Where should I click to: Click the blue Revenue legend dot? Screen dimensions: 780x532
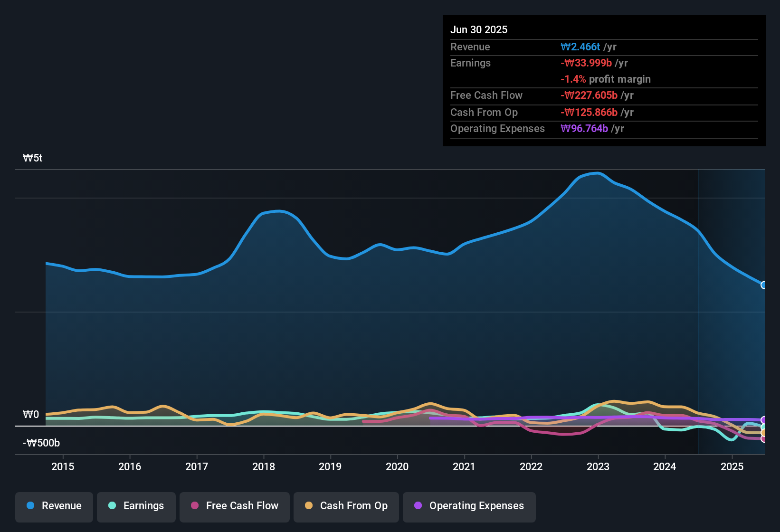click(x=30, y=506)
